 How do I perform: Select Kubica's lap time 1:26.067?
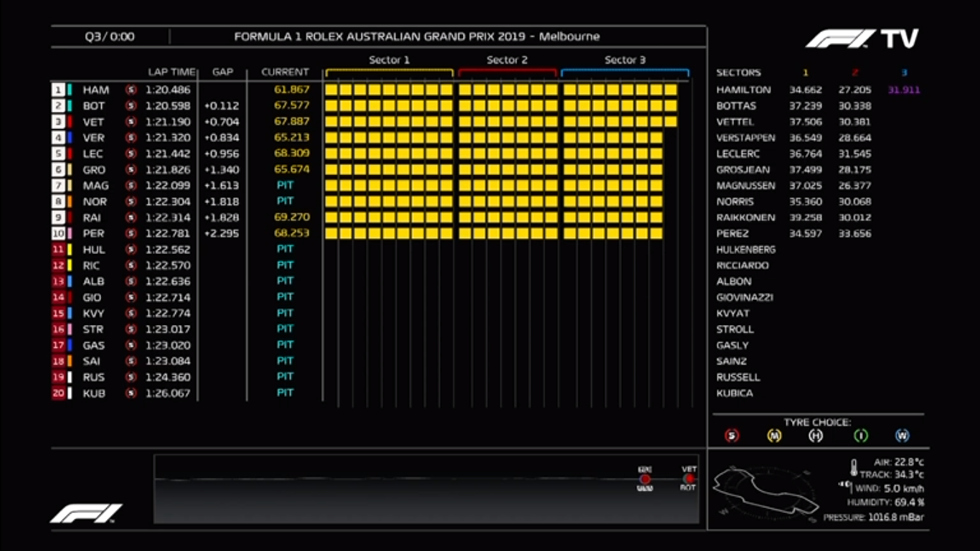click(x=168, y=392)
